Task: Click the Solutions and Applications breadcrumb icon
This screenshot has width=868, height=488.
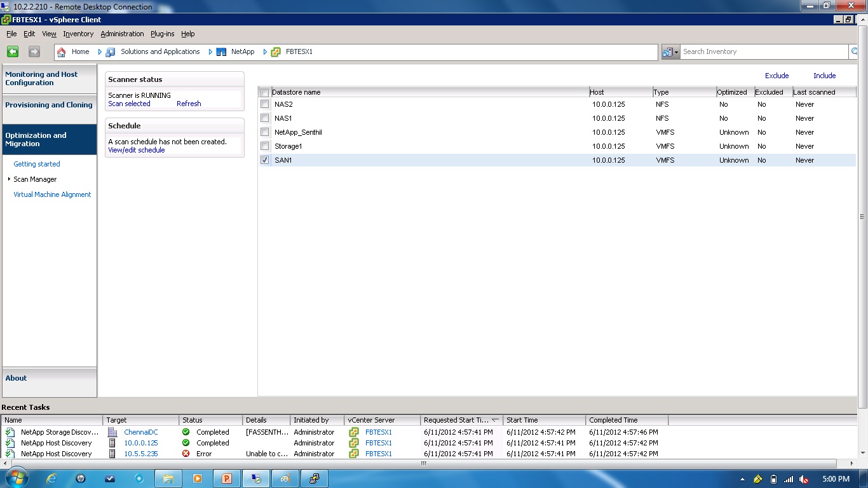Action: point(111,51)
